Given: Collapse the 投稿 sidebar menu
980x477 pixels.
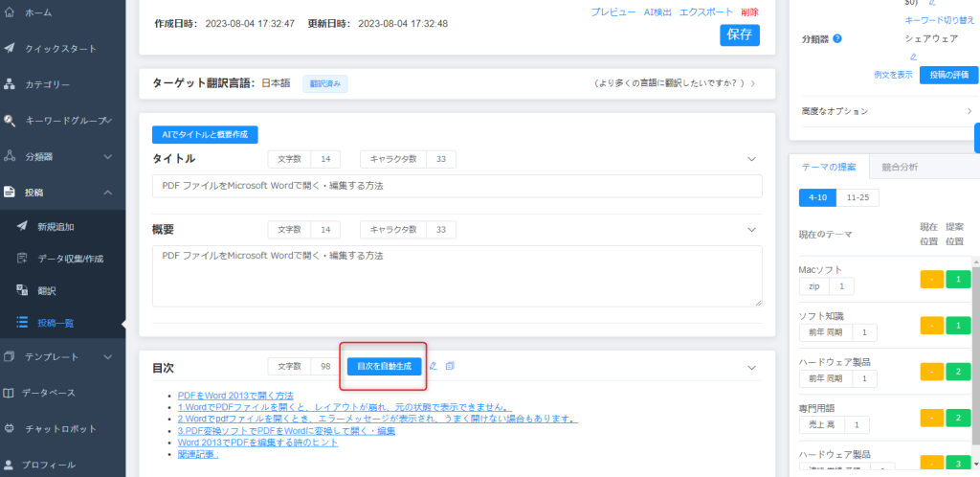Looking at the screenshot, I should pos(108,192).
